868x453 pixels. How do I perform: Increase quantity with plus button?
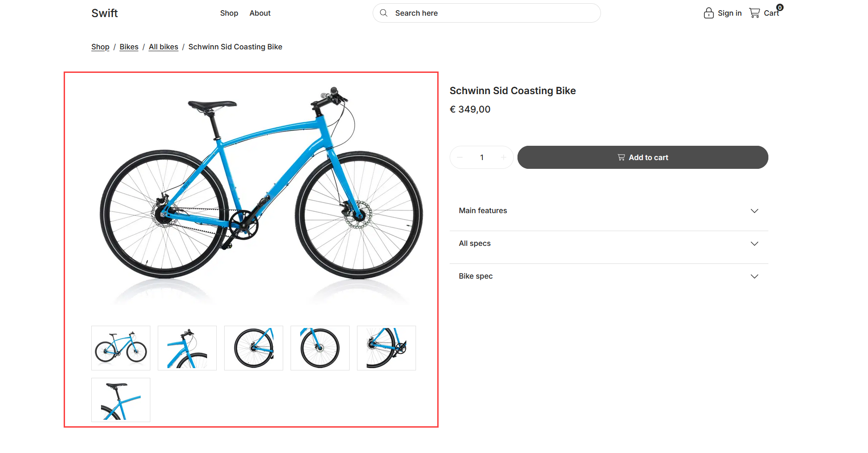point(504,157)
